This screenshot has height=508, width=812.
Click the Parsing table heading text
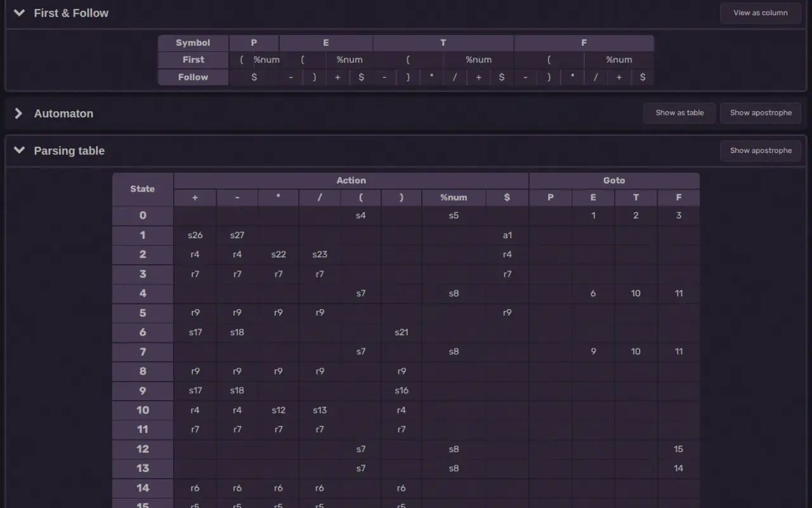click(x=69, y=150)
